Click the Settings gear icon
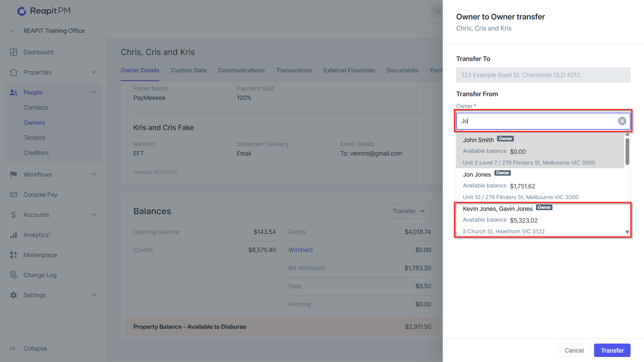644x362 pixels. [13, 295]
